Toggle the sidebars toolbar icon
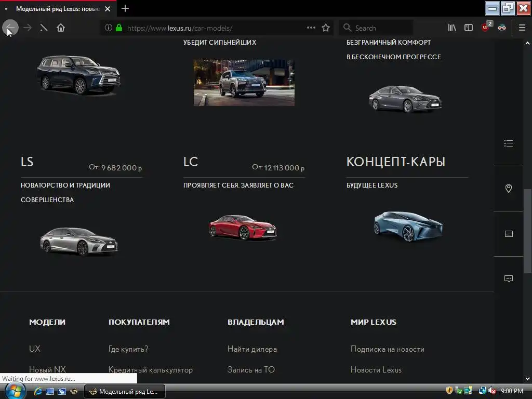This screenshot has height=399, width=532. coord(469,28)
